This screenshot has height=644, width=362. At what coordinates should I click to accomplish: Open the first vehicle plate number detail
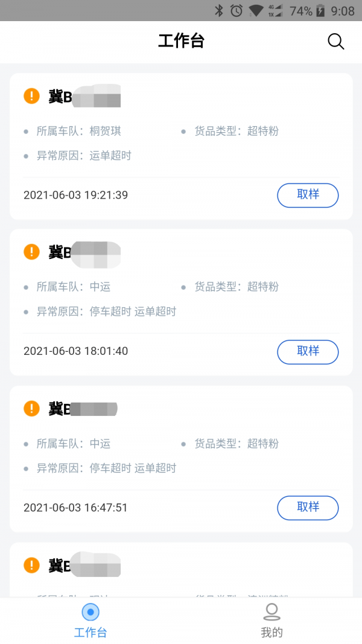[x=84, y=95]
